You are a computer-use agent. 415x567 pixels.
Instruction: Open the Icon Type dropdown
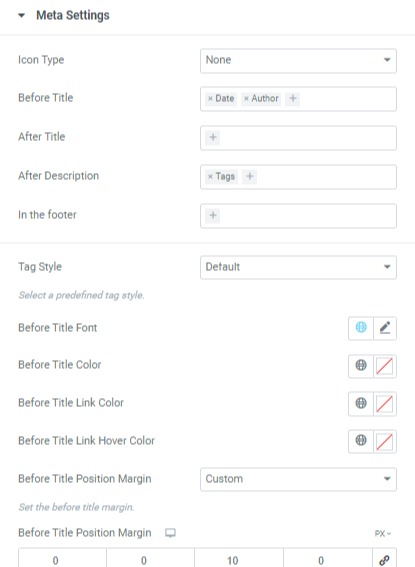298,60
